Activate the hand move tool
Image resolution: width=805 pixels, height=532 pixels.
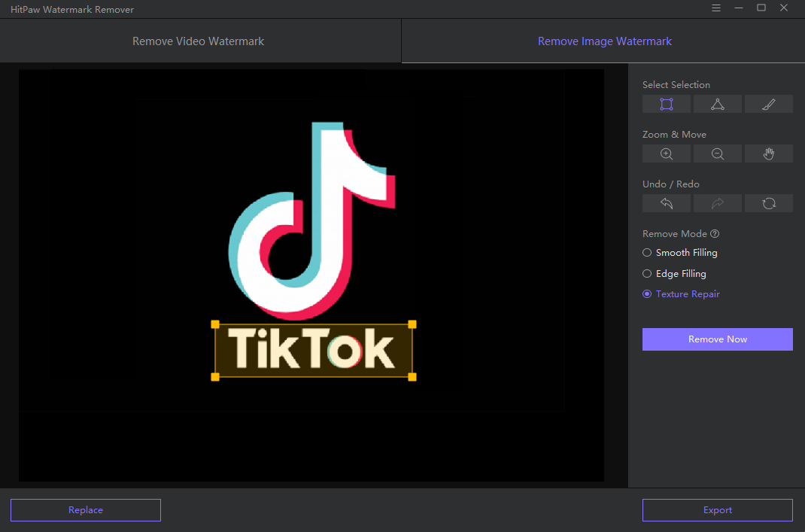769,154
